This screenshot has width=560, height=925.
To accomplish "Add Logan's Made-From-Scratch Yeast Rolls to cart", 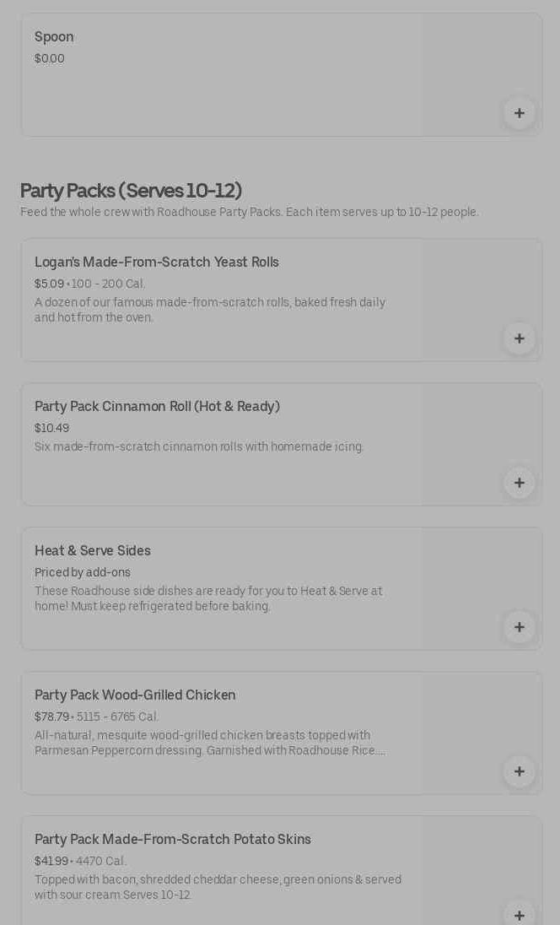I will click(x=519, y=338).
